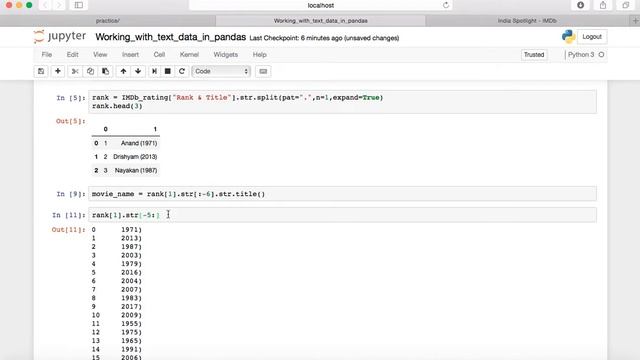Click the In [9] prompt label
Viewport: 640px width, 360px height.
[71, 194]
